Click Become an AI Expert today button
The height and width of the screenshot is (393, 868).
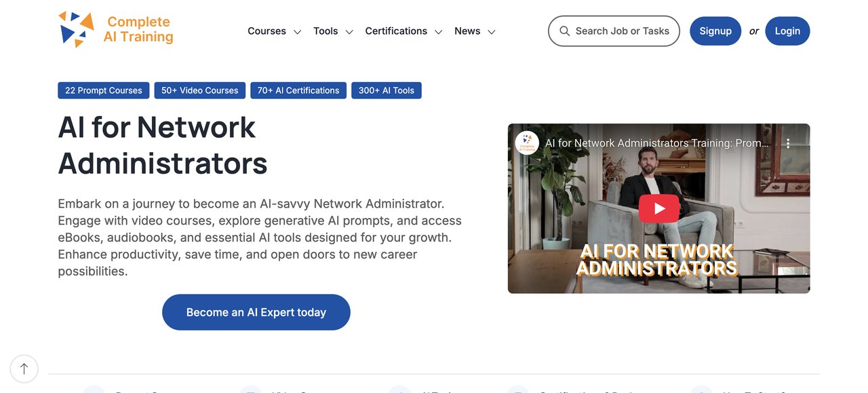coord(256,312)
